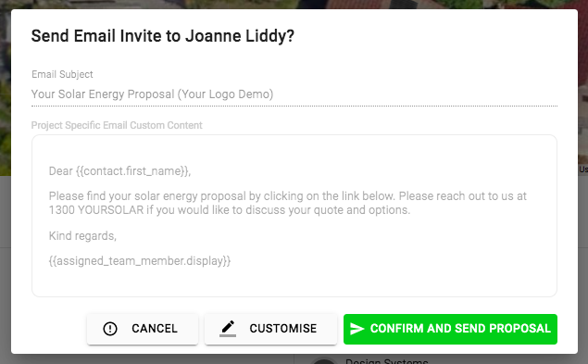The height and width of the screenshot is (364, 588).
Task: Click the assigned_team_member.display placeholder
Action: coord(140,261)
